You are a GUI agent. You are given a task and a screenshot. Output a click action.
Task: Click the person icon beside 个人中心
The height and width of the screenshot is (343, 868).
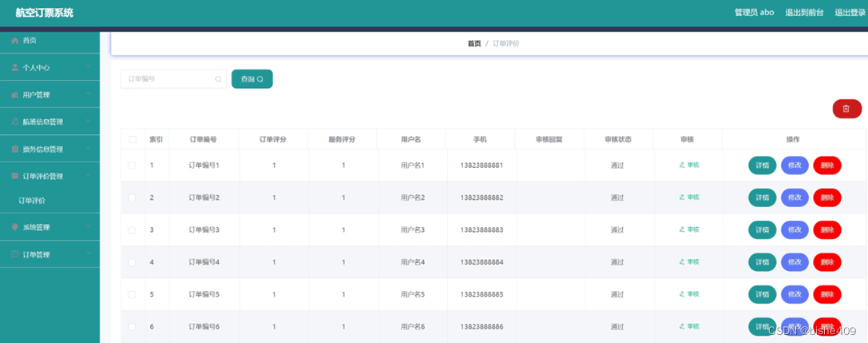coord(15,68)
